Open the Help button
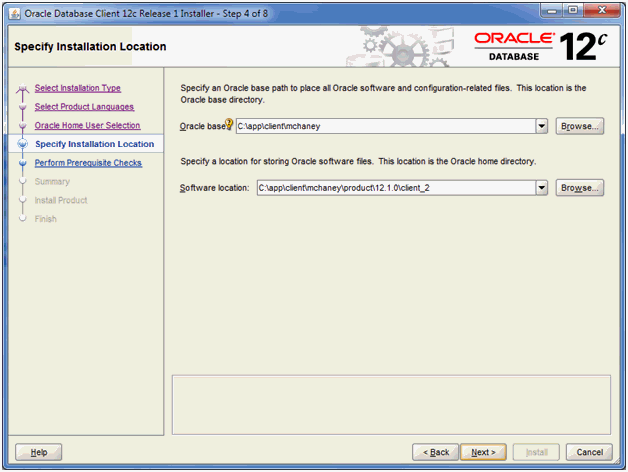The image size is (628, 472). [38, 452]
